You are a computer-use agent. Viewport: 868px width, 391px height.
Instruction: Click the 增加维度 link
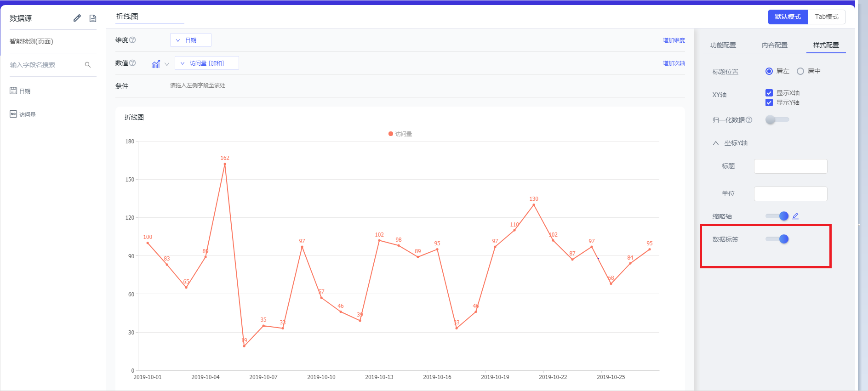tap(674, 40)
